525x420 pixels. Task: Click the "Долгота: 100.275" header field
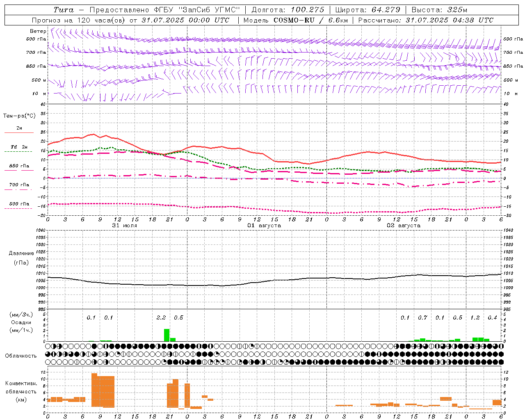tap(288, 10)
